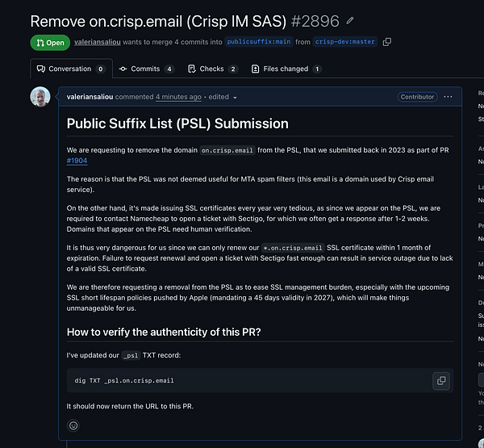Open the three-dot comment options menu

click(x=448, y=97)
